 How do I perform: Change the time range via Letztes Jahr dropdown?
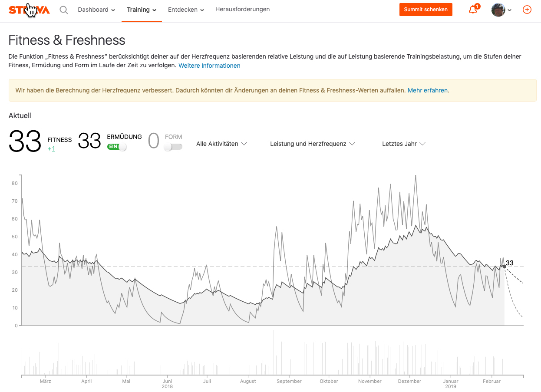pos(403,143)
